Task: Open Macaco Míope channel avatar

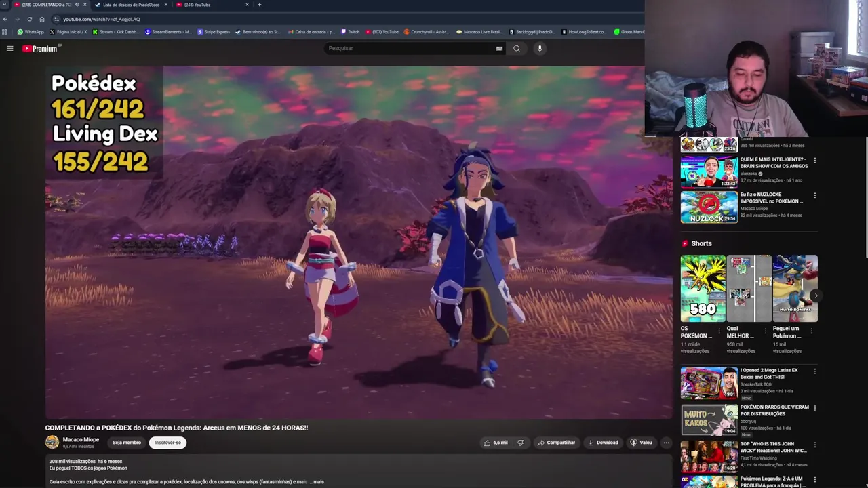Action: 52,443
